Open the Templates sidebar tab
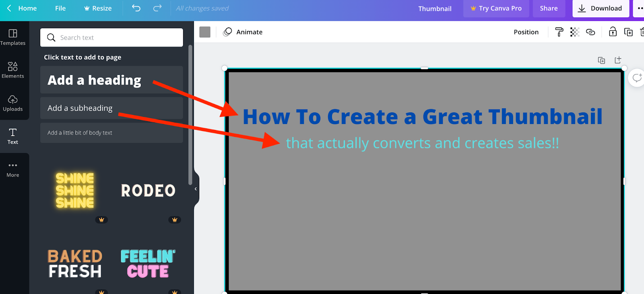This screenshot has height=294, width=644. pyautogui.click(x=13, y=37)
